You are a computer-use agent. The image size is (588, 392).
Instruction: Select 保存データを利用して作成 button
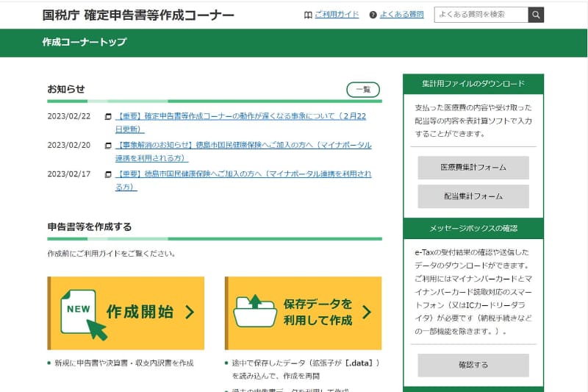pyautogui.click(x=303, y=313)
